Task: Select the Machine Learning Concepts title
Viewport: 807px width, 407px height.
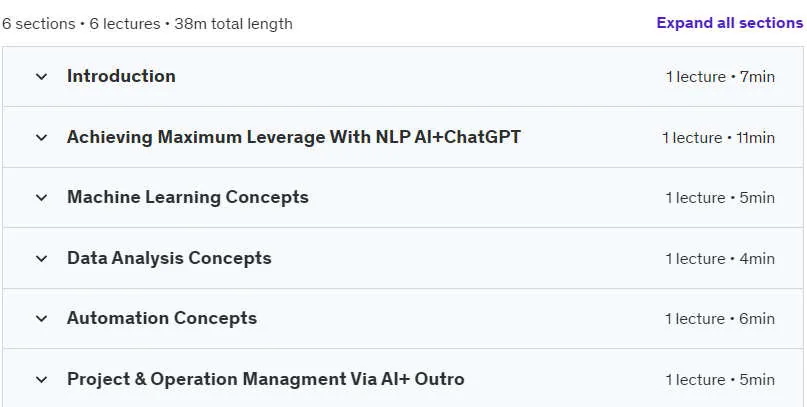Action: (188, 197)
